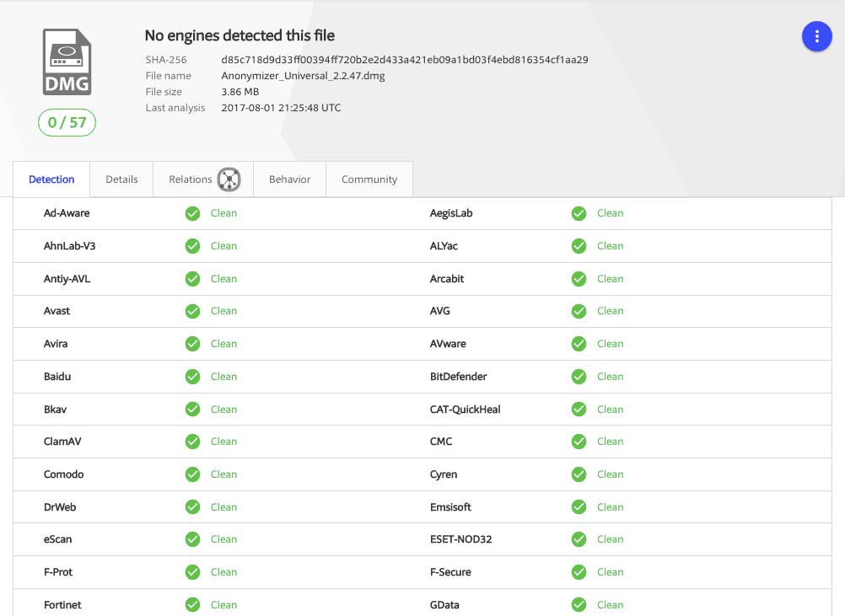Click the green check icon for ALYac
The width and height of the screenshot is (845, 616).
[x=579, y=247]
